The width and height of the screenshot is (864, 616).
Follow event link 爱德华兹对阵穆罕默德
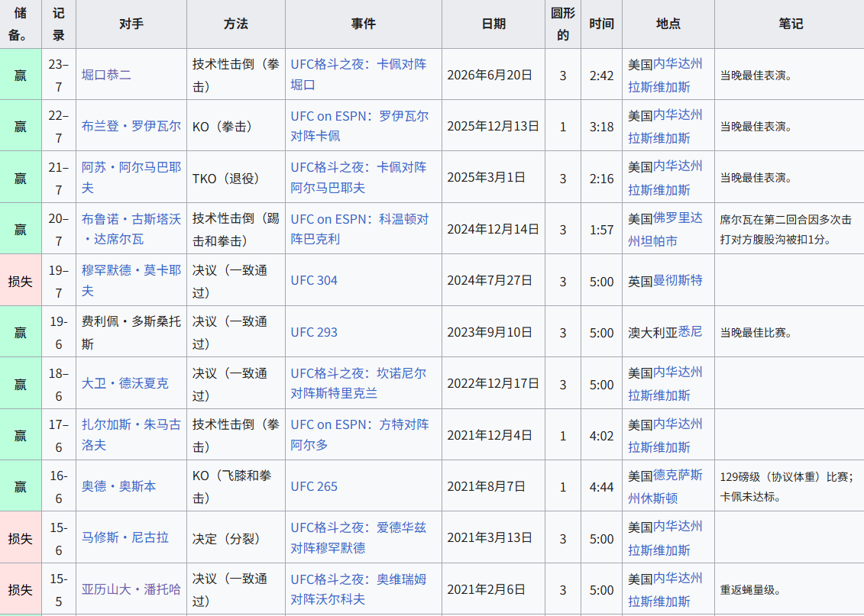pos(359,537)
